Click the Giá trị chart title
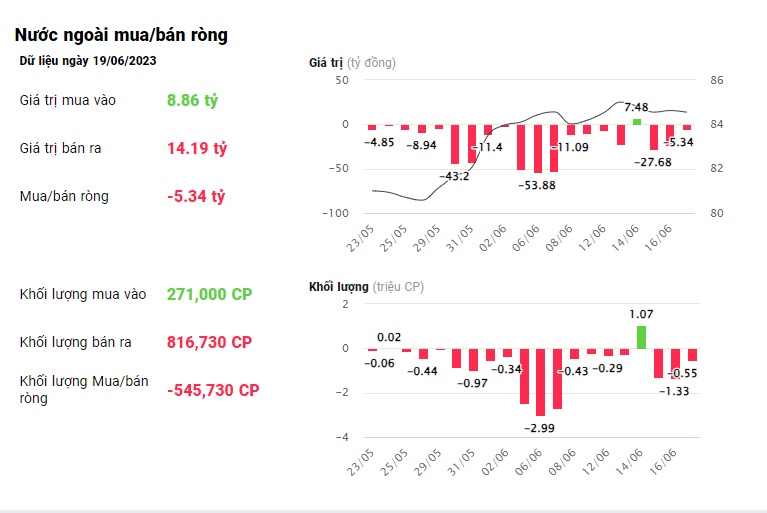The width and height of the screenshot is (767, 513). point(325,63)
